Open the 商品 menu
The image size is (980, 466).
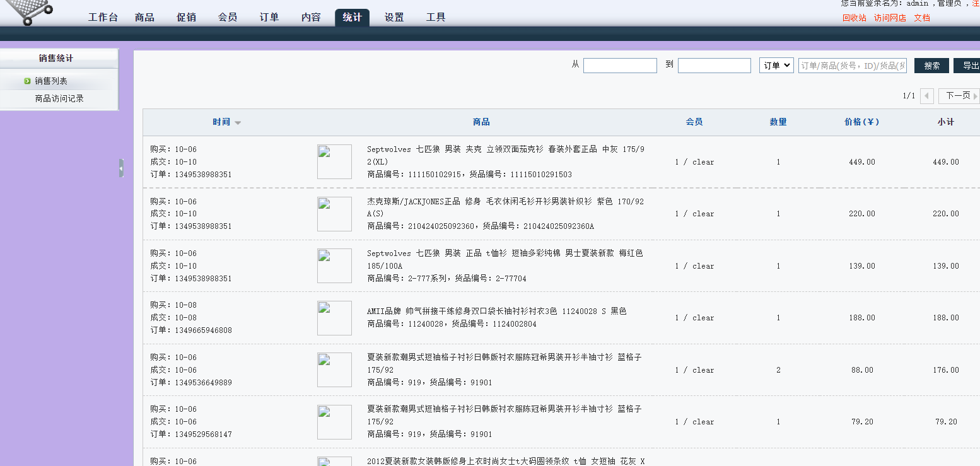[x=144, y=17]
